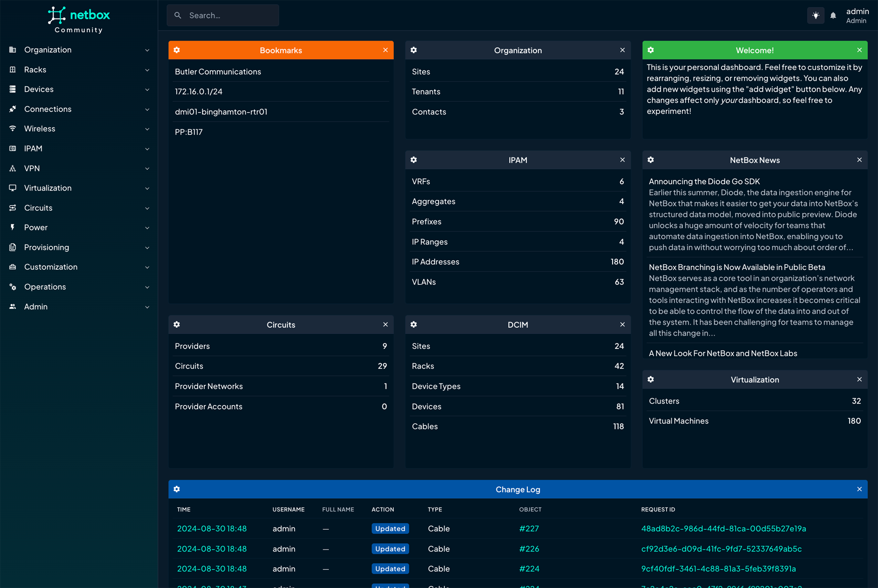
Task: Toggle light mode with the bulb button
Action: 815,15
